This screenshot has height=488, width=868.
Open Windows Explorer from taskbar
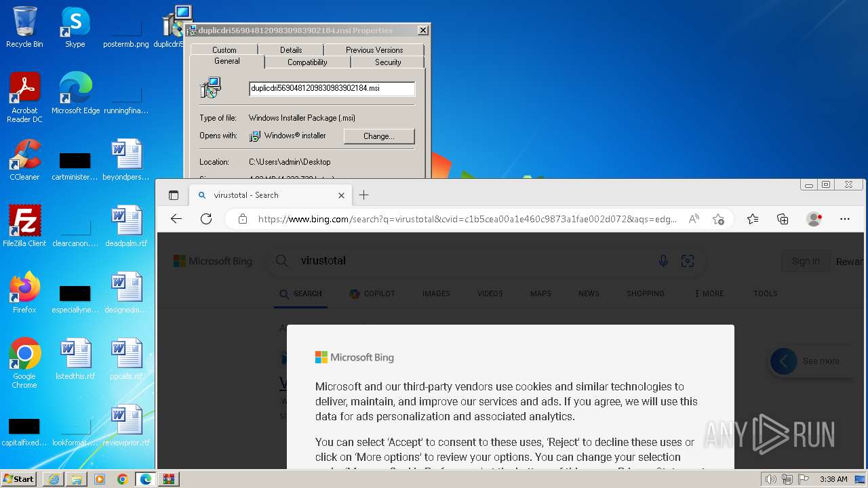point(77,479)
